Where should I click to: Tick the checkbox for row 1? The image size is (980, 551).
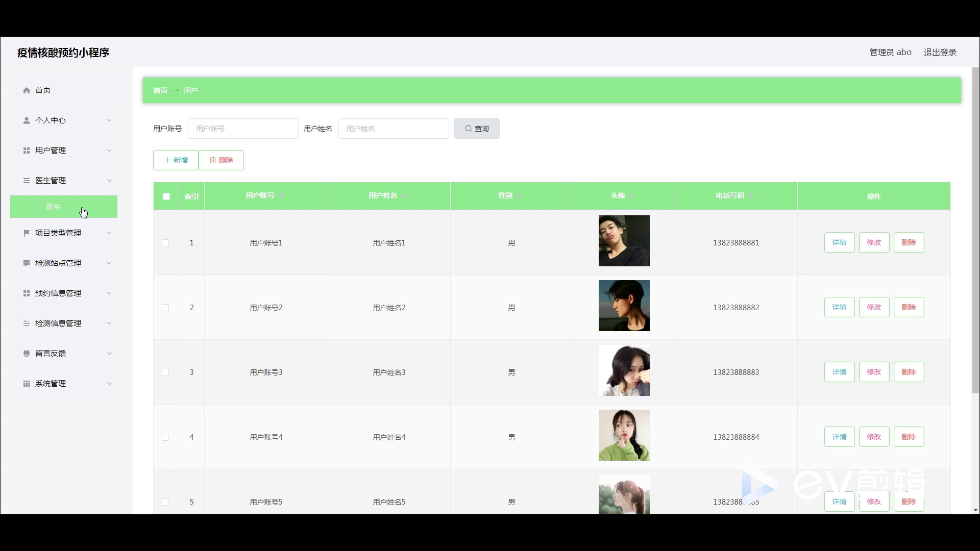coord(165,243)
